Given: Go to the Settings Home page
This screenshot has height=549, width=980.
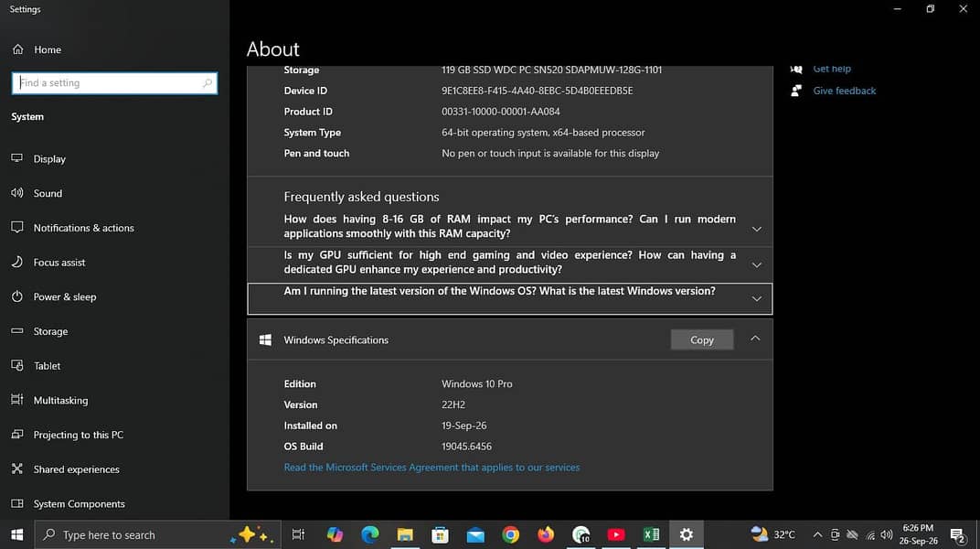Looking at the screenshot, I should pyautogui.click(x=37, y=49).
